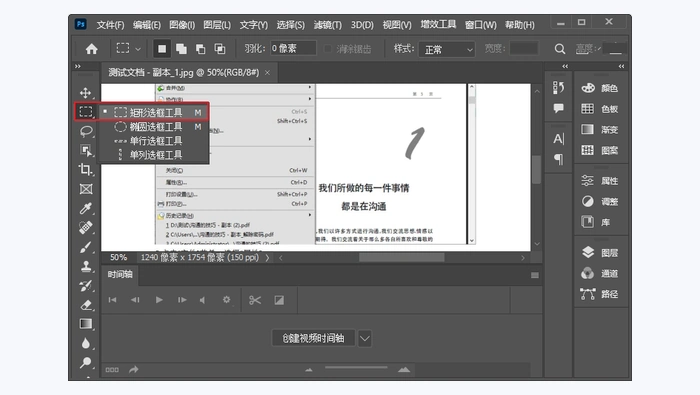This screenshot has height=395, width=700.
Task: Select the Object Selection tool
Action: [x=86, y=150]
